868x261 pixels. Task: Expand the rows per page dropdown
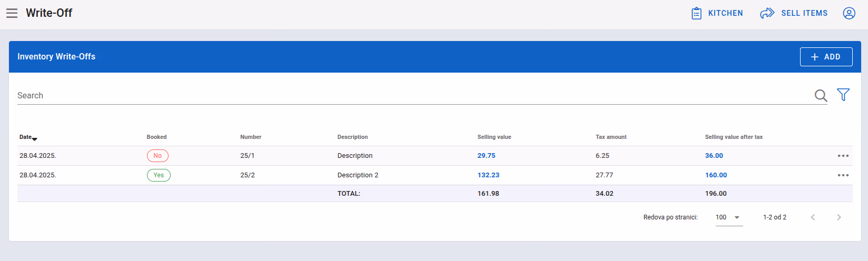(x=729, y=217)
